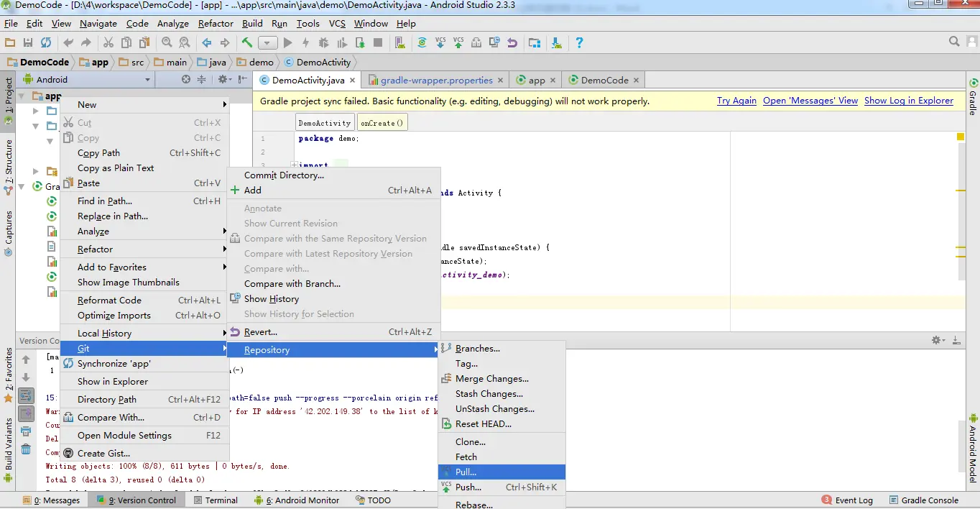
Task: Open the run configuration dropdown in toolbar
Action: tap(268, 43)
